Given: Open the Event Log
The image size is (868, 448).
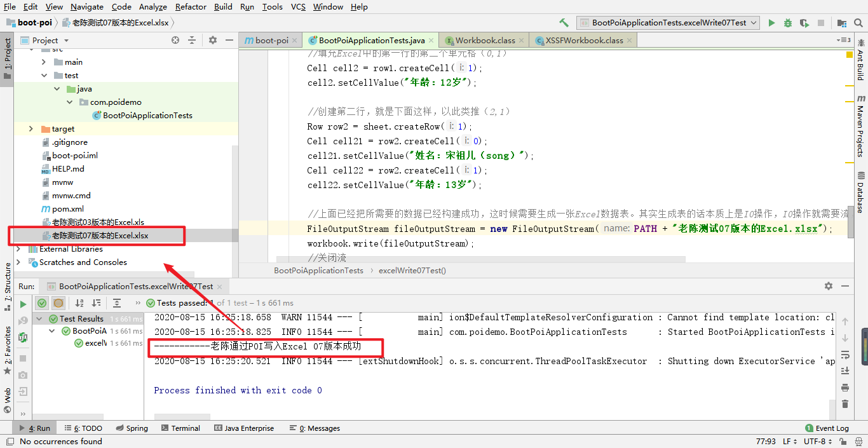Looking at the screenshot, I should 827,428.
